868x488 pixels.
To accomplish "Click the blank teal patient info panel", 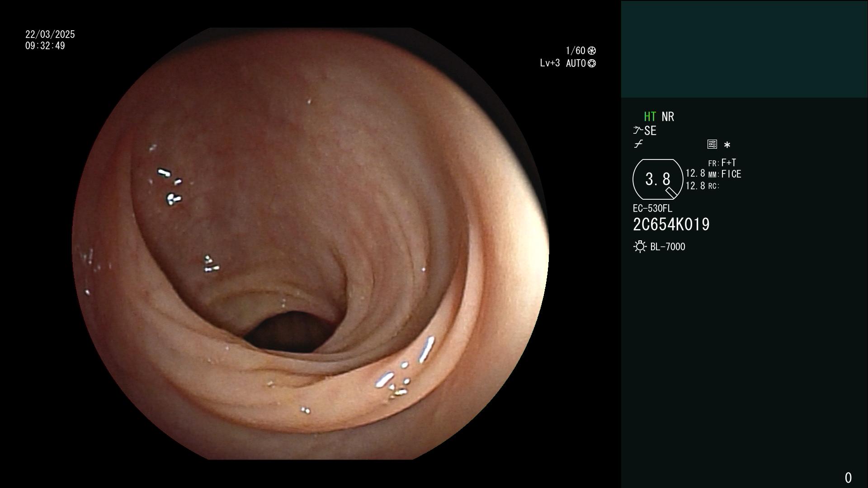I will (744, 49).
